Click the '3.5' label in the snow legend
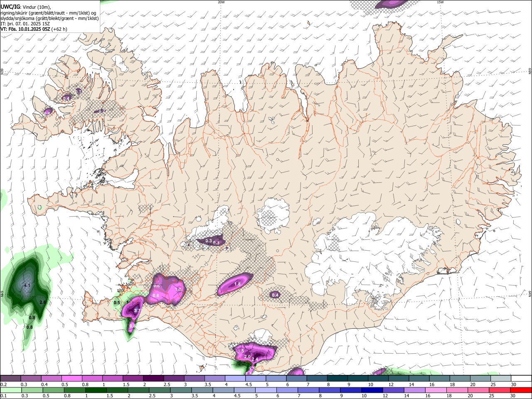This screenshot has width=532, height=399. tap(208, 384)
